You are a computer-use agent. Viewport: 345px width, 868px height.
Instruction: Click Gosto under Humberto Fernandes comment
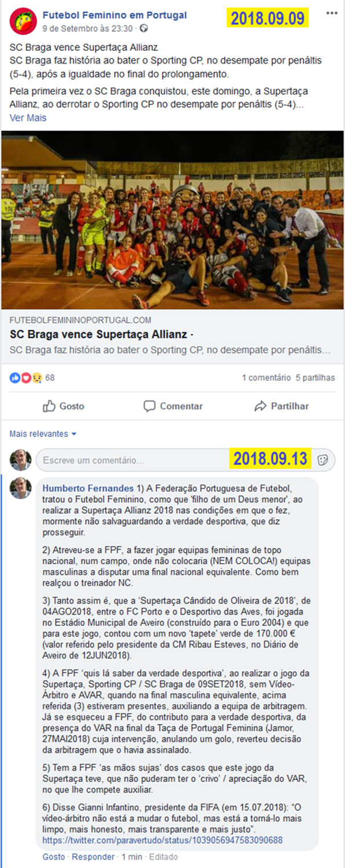(x=54, y=856)
